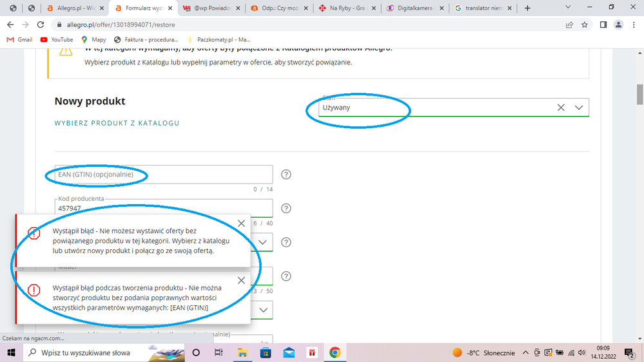Open Windows Start menu
Viewport: 644px width, 362px height.
(x=11, y=352)
